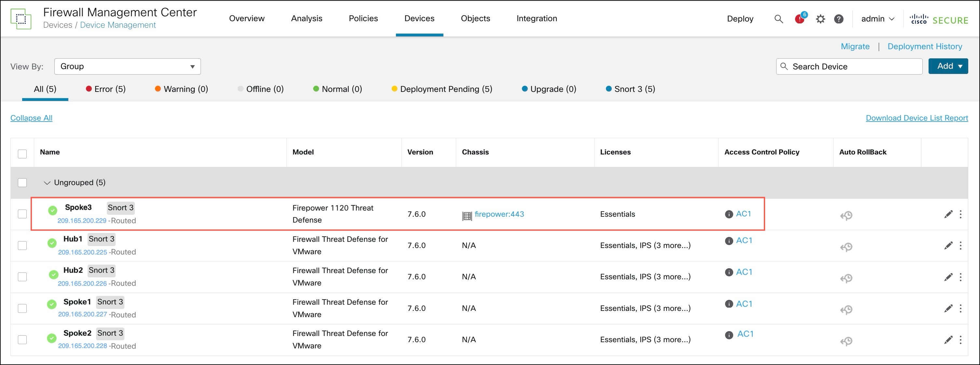The height and width of the screenshot is (365, 980).
Task: Click the global search magnifier icon
Action: [778, 19]
